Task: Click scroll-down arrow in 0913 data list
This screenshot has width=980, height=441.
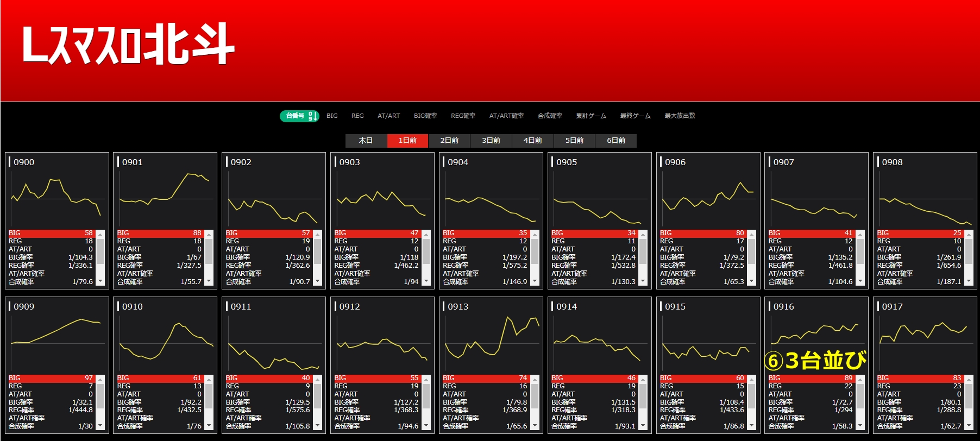Action: [535, 426]
